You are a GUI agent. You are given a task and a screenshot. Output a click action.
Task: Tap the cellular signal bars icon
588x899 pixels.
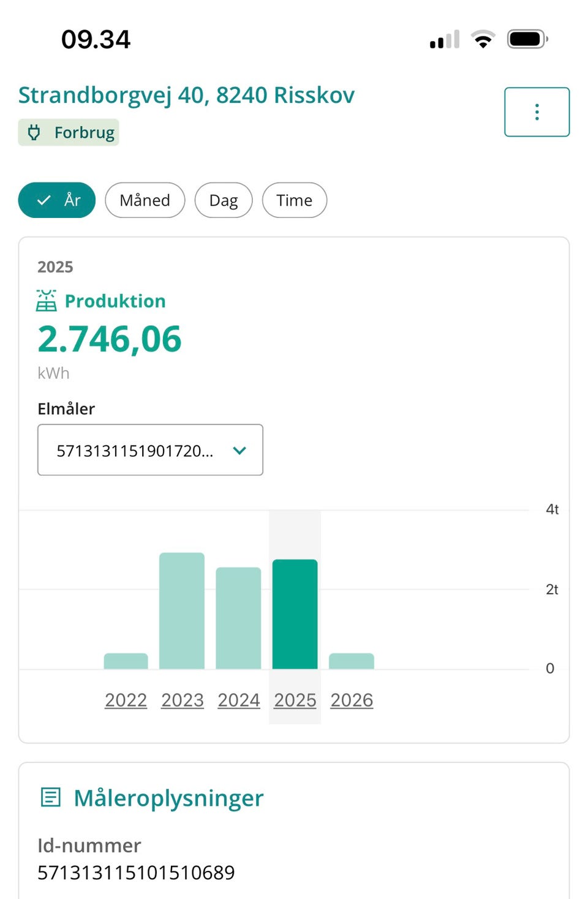[445, 40]
